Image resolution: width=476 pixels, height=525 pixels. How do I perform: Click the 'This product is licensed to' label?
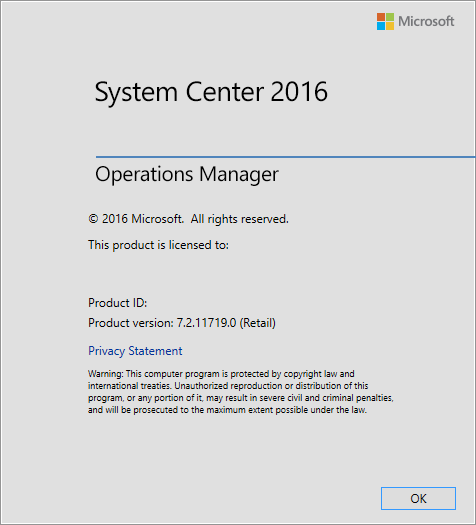tap(158, 245)
